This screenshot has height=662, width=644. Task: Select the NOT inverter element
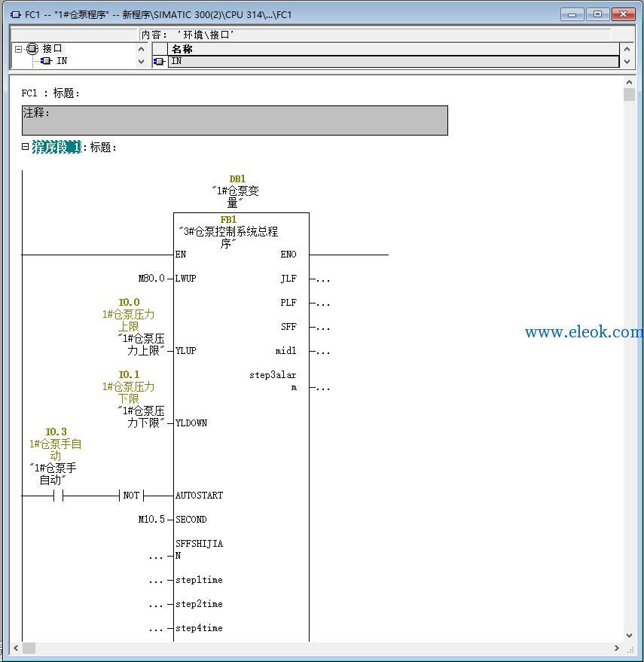(131, 496)
